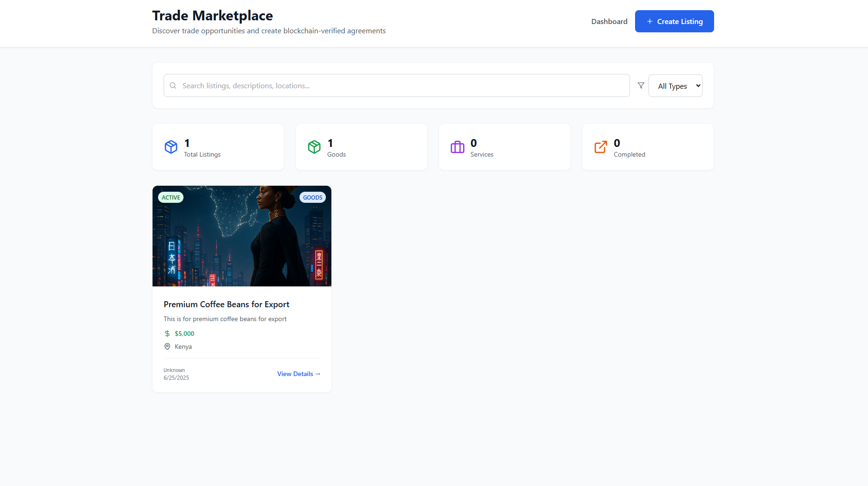Click the ACTIVE status badge
Screen dimensions: 868x486
171,197
